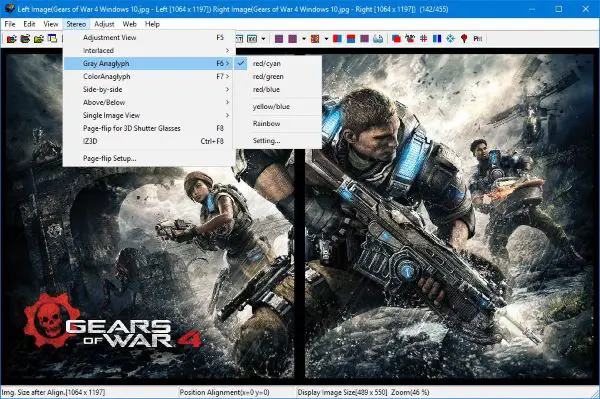Click the 'Img. Size after Align.[1064 x 1197]' status text
600x399 pixels.
tap(53, 392)
